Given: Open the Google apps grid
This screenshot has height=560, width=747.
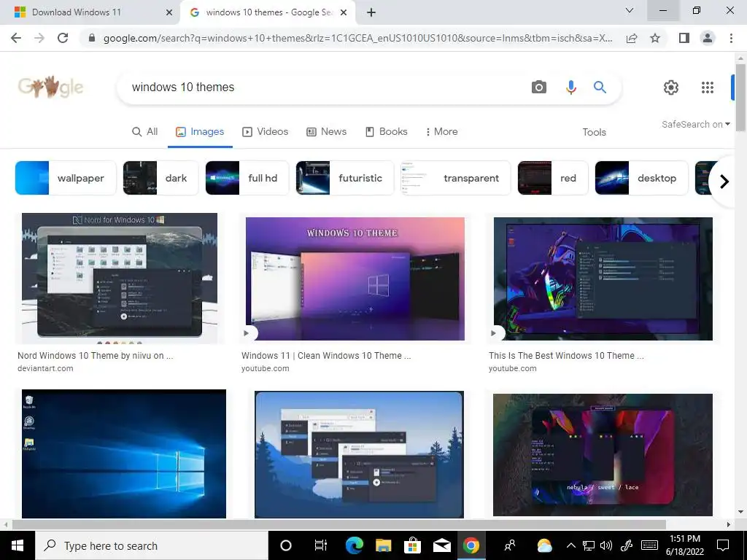Looking at the screenshot, I should pos(708,87).
